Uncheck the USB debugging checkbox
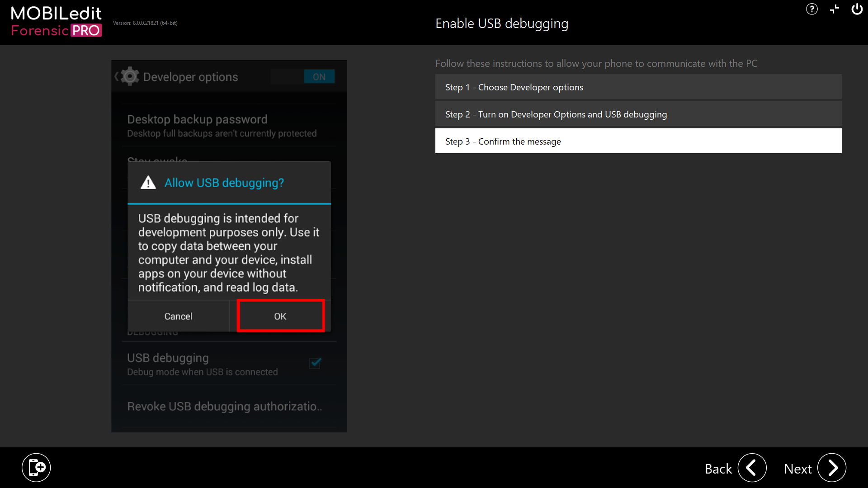Image resolution: width=868 pixels, height=488 pixels. [x=315, y=363]
